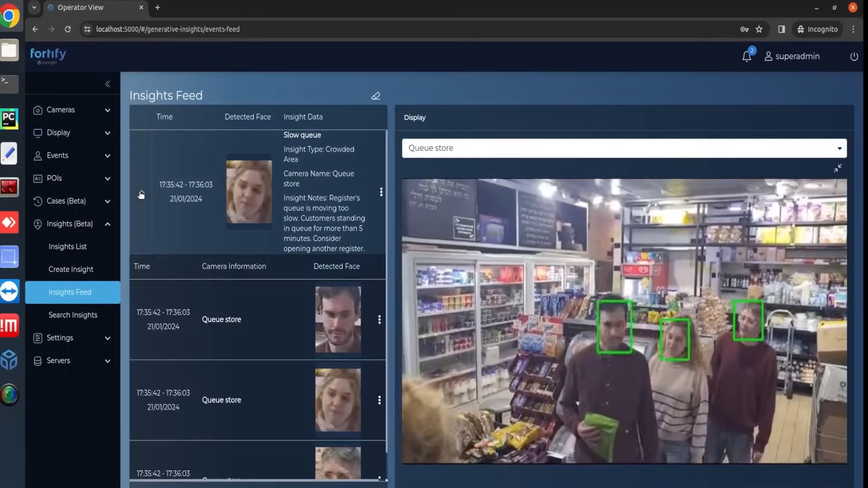Click the Time column header in Insights Feed

(164, 117)
